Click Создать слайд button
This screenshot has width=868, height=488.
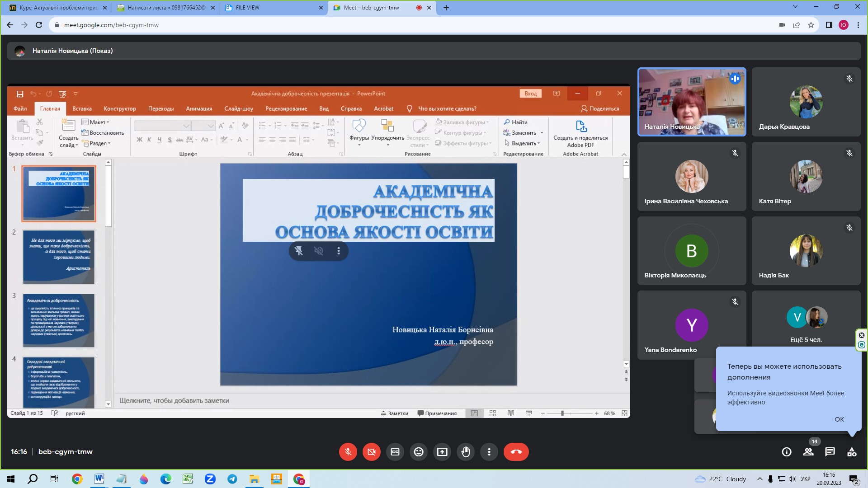coord(68,133)
